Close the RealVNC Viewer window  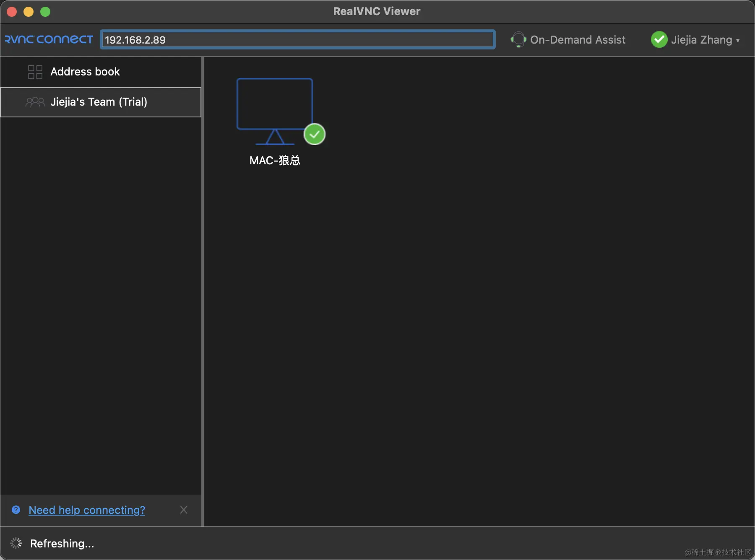pyautogui.click(x=12, y=12)
